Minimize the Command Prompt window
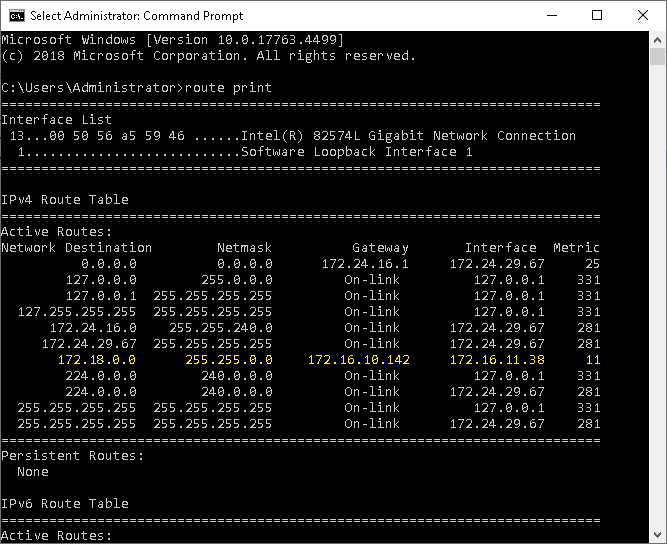 (x=552, y=16)
